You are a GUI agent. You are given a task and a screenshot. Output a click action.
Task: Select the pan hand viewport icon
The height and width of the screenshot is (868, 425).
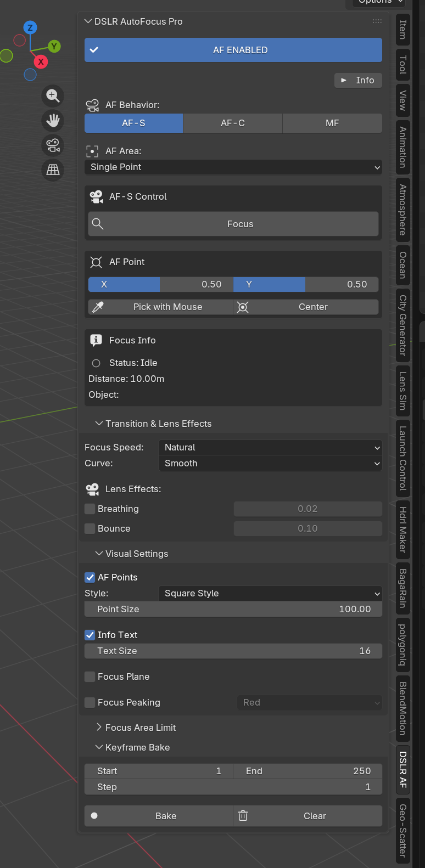pyautogui.click(x=53, y=120)
